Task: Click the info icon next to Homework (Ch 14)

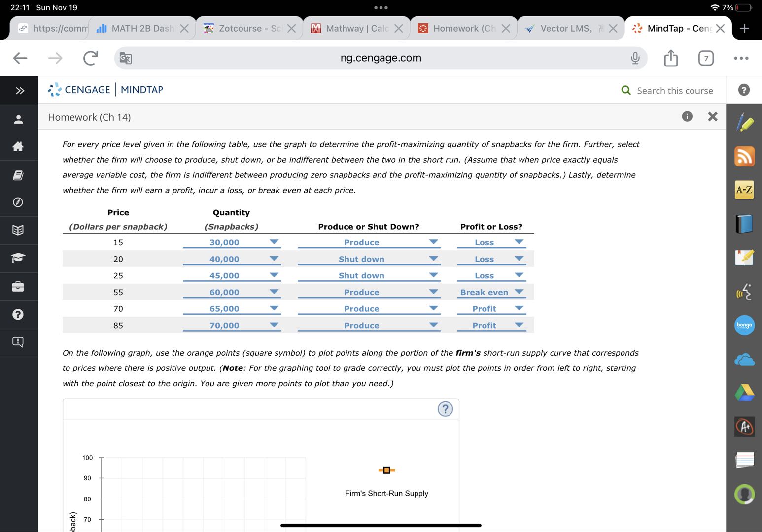Action: pyautogui.click(x=687, y=117)
